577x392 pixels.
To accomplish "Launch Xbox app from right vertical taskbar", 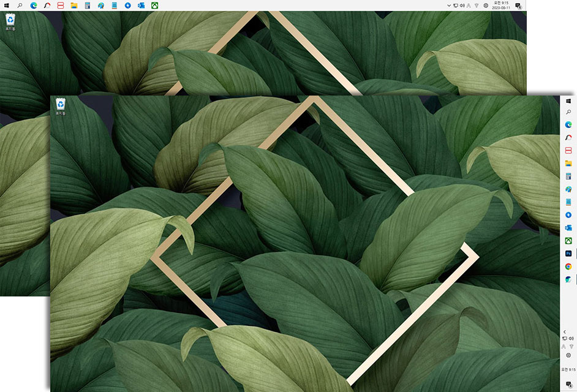I will click(x=568, y=241).
